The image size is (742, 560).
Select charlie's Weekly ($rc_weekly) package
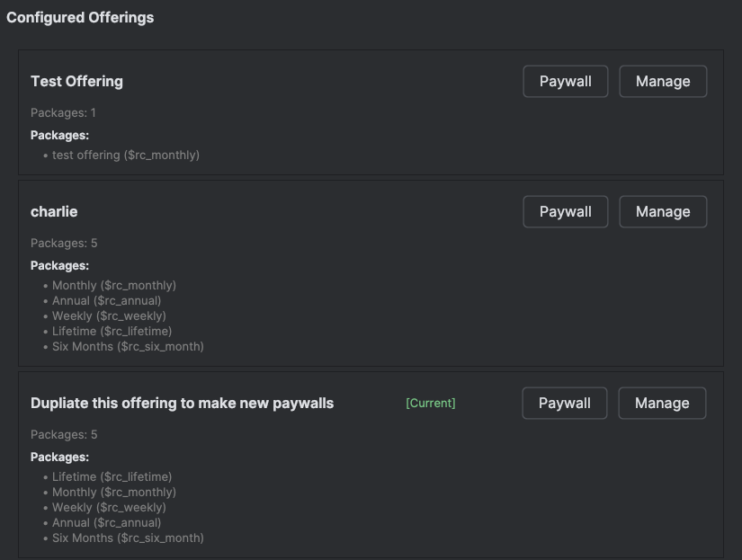[109, 316]
